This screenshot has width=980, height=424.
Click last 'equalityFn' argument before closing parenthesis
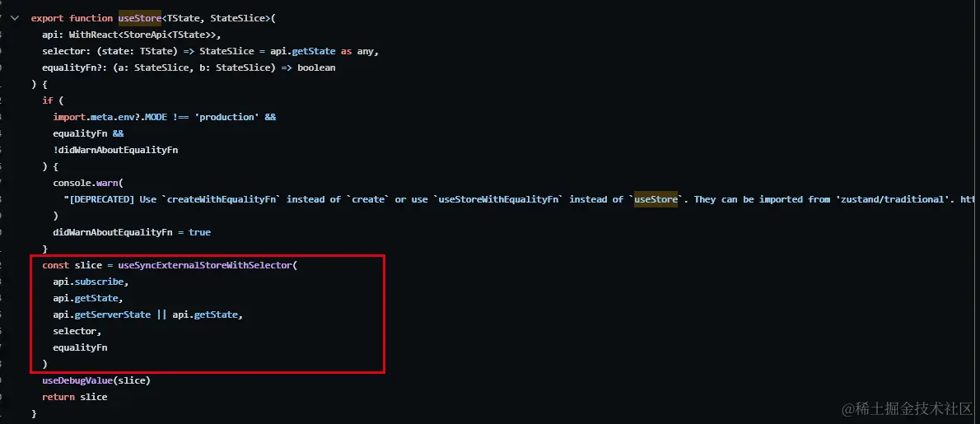(80, 347)
